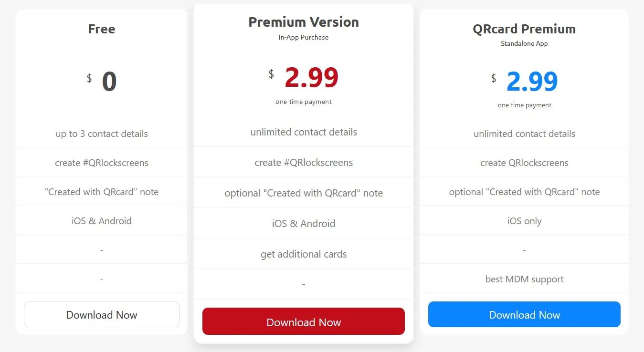Click the "best MDM support" feature row
The width and height of the screenshot is (644, 352).
(524, 279)
